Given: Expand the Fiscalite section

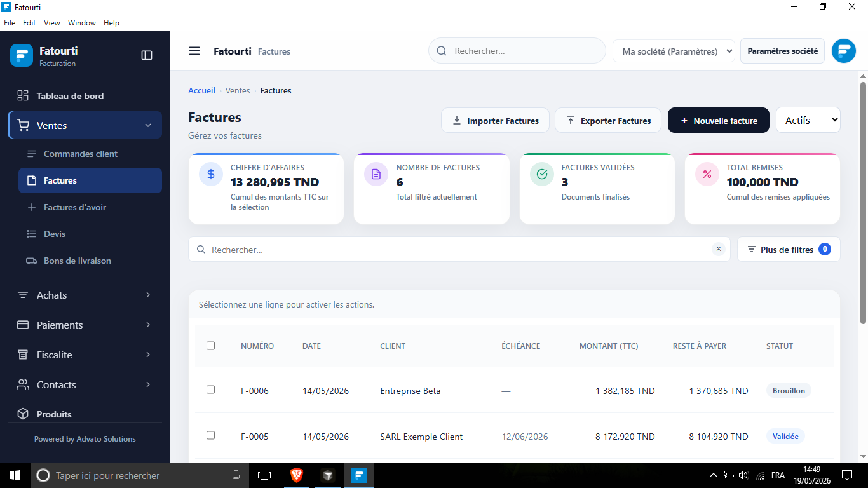Looking at the screenshot, I should tap(148, 355).
